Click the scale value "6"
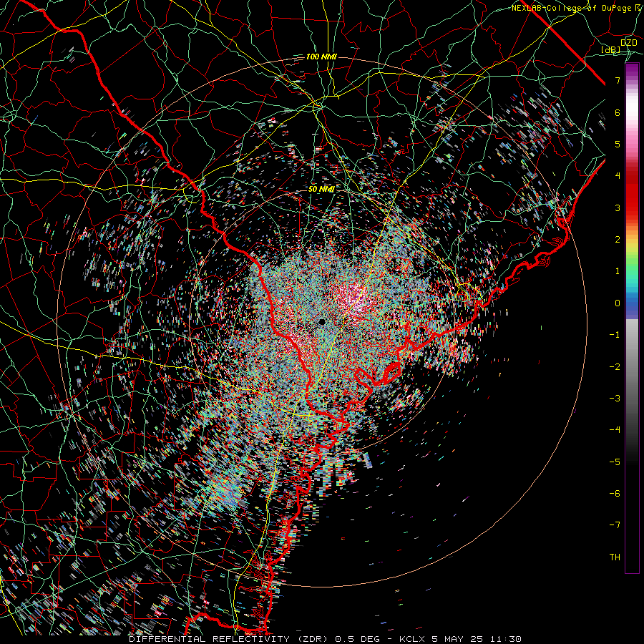The width and height of the screenshot is (644, 644). coord(618,112)
